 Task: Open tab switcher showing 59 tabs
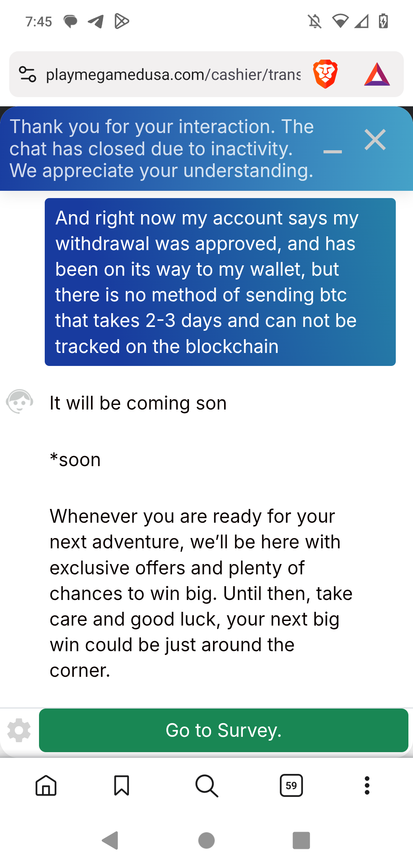[x=291, y=785]
